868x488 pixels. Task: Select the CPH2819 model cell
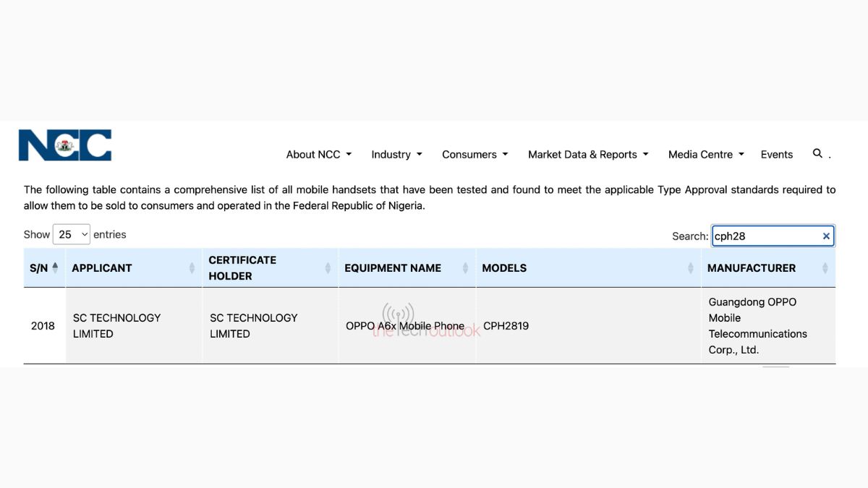(506, 326)
